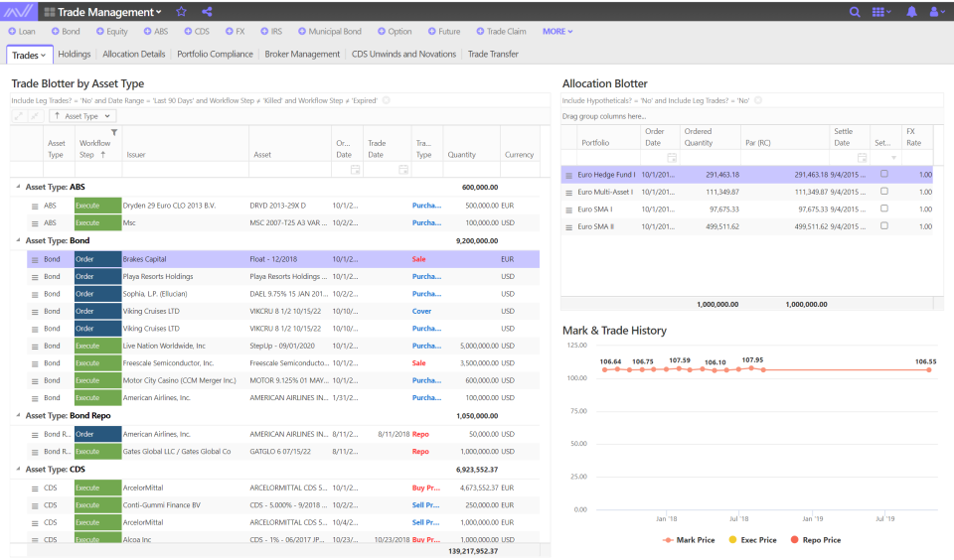Open the Asset Type grouping dropdown
This screenshot has width=954, height=560.
[x=82, y=116]
